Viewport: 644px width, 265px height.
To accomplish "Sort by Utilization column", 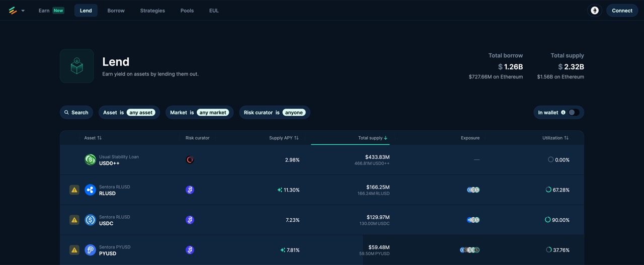I will [555, 138].
